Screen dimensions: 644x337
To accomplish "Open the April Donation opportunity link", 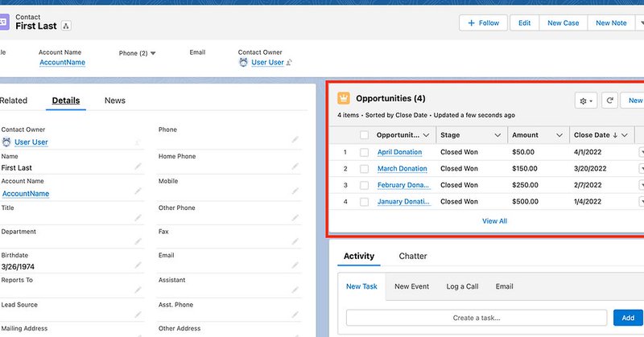I will pyautogui.click(x=399, y=152).
